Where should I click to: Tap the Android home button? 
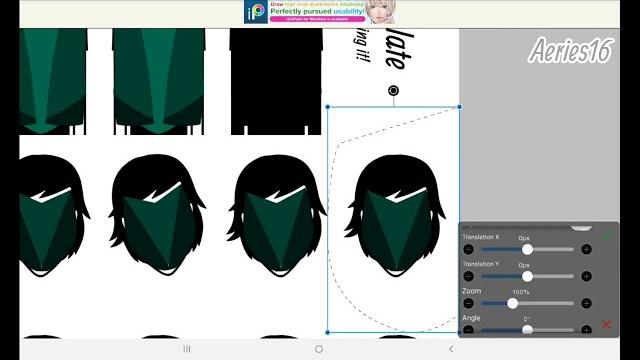(319, 349)
